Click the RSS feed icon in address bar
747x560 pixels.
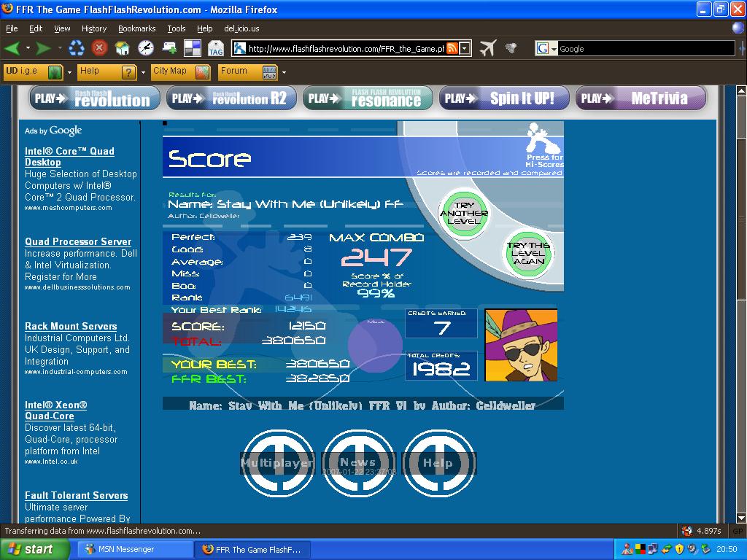pos(452,48)
